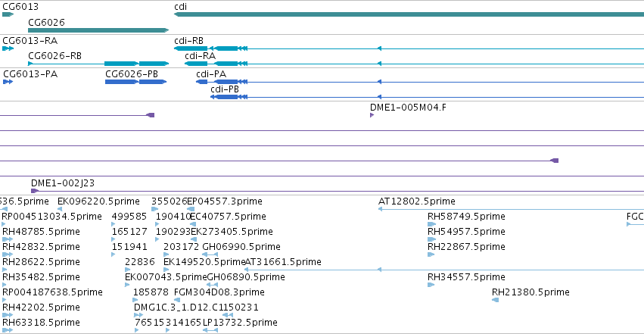The width and height of the screenshot is (644, 334).
Task: Select GH06890.5prime EST label
Action: pyautogui.click(x=246, y=277)
